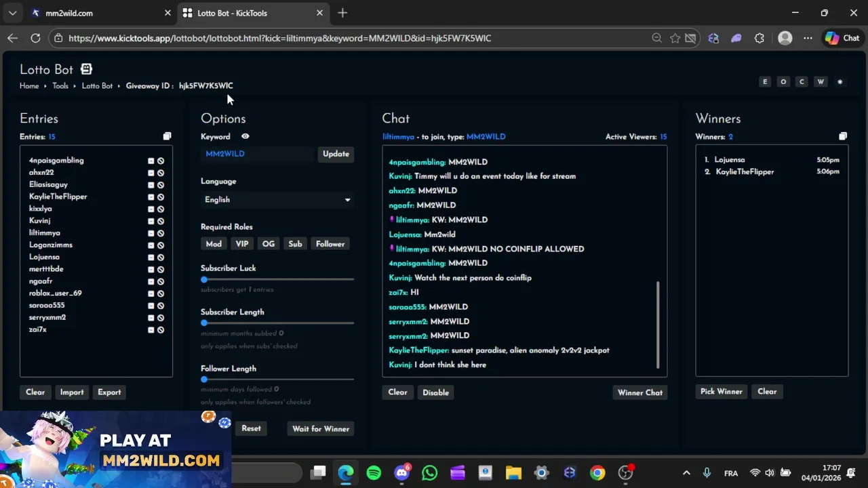Click the square icon beside kixxlya
This screenshot has width=868, height=488.
click(x=151, y=209)
